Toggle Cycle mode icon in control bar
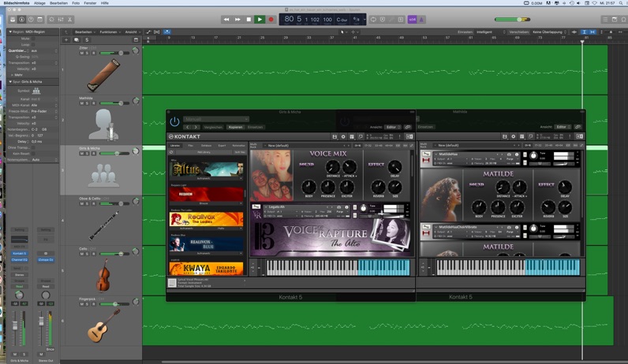The height and width of the screenshot is (364, 628). point(373,19)
